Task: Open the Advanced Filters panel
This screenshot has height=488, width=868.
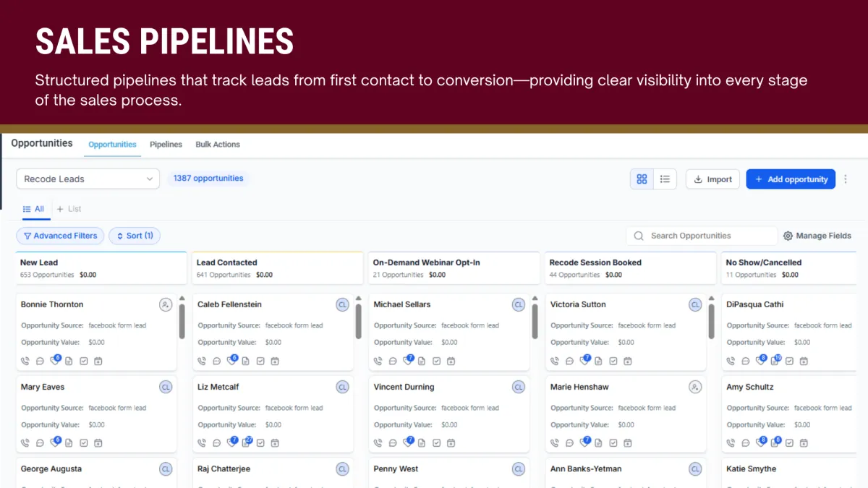Action: (60, 236)
